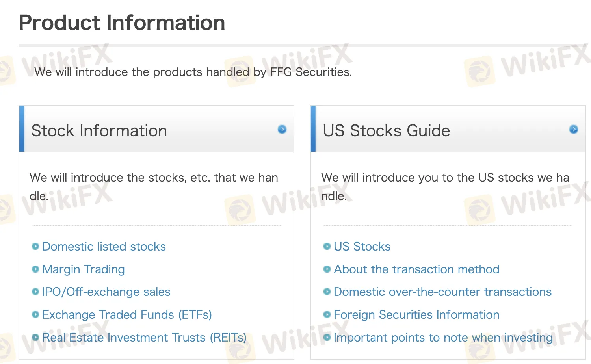This screenshot has width=591, height=364.
Task: Open Domestic over-the-counter transactions link
Action: pos(442,292)
